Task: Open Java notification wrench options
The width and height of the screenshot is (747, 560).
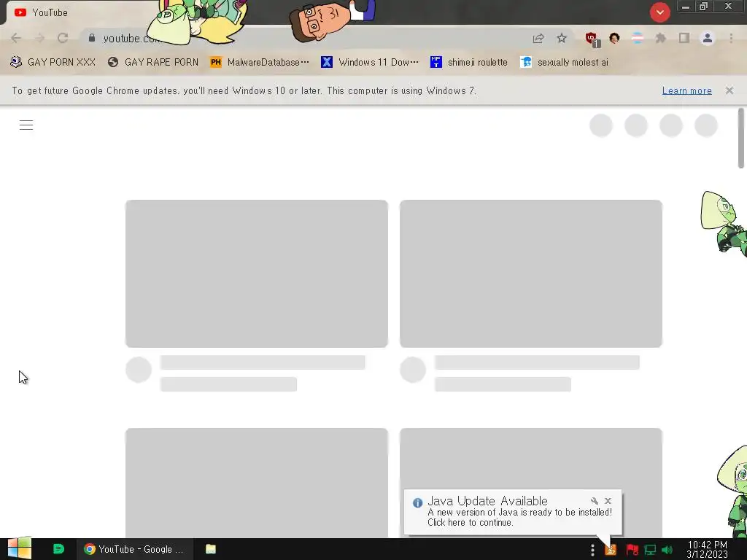Action: pos(594,501)
